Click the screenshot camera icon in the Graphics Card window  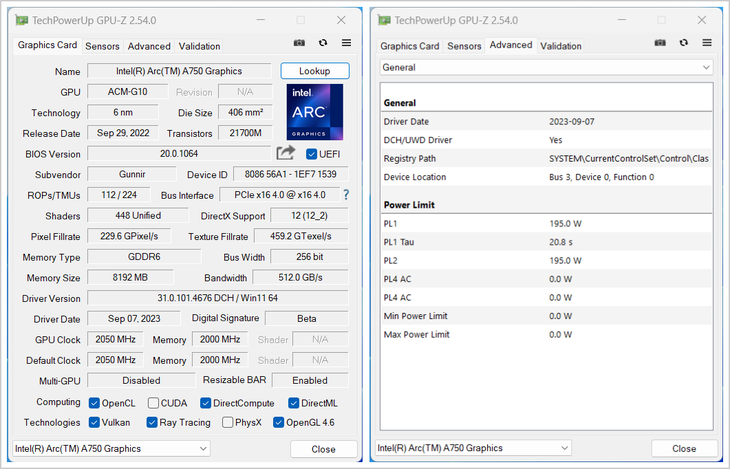click(x=299, y=44)
